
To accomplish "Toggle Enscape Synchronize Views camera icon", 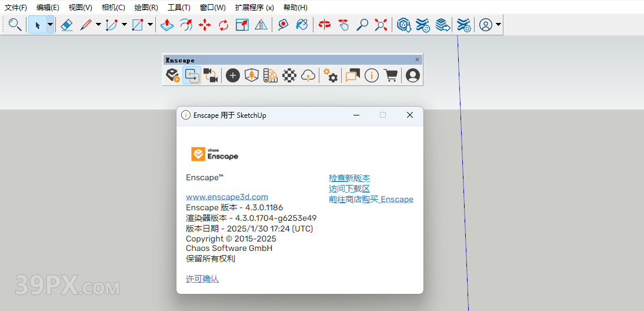I will tap(211, 75).
